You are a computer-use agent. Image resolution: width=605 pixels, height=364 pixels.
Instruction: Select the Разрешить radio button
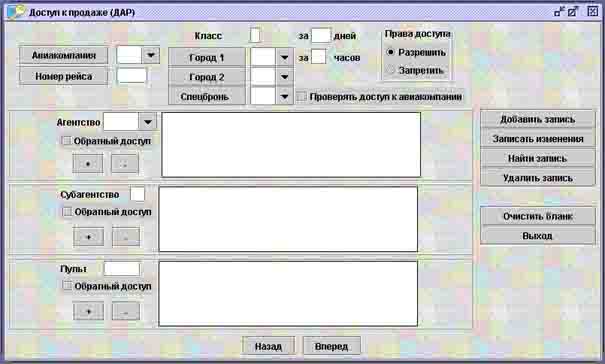pos(390,52)
